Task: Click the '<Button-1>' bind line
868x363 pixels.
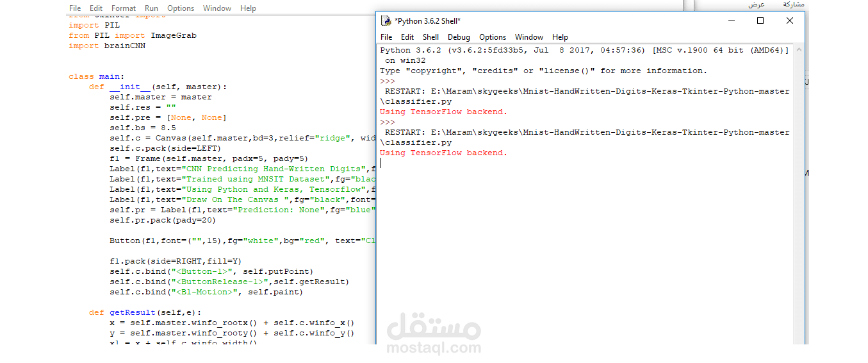Action: pyautogui.click(x=212, y=271)
